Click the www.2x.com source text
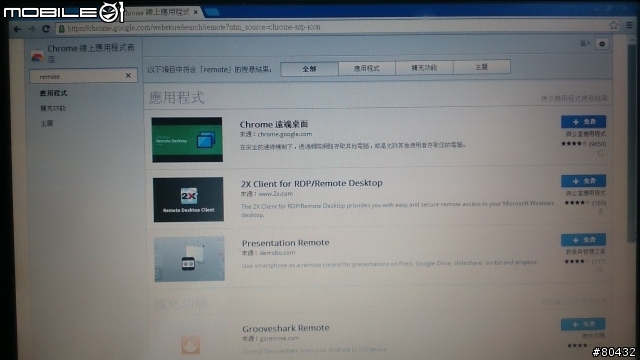640x360 pixels. (x=276, y=193)
